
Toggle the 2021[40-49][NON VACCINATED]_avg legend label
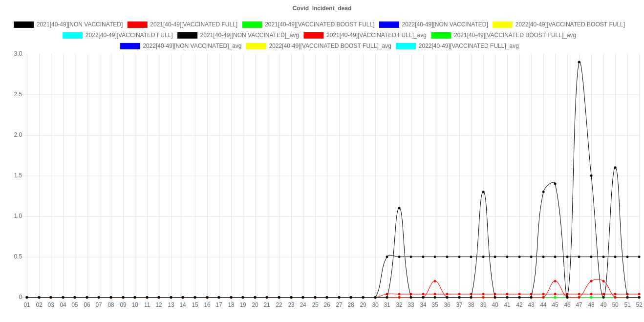tap(249, 35)
